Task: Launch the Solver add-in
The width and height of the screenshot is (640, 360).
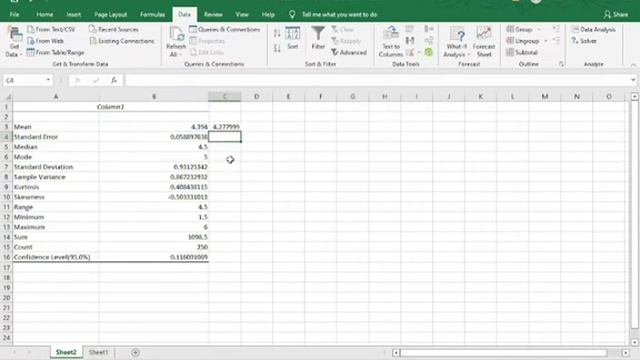Action: [x=584, y=41]
